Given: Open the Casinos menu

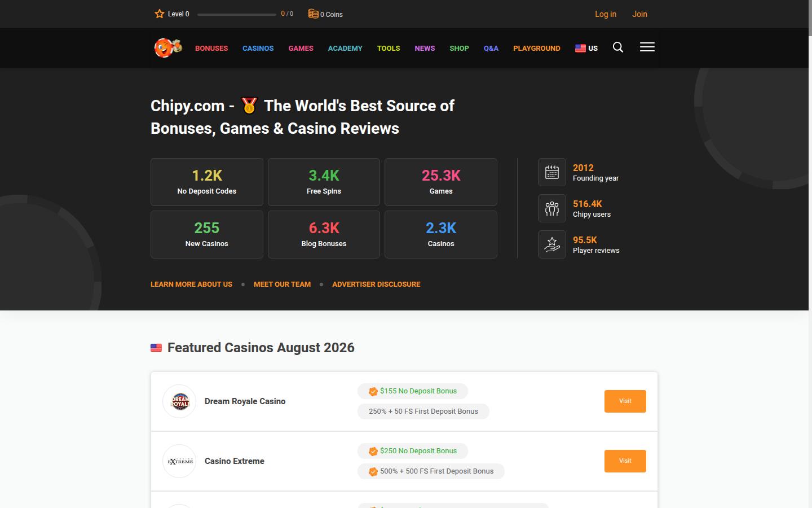Looking at the screenshot, I should tap(258, 48).
